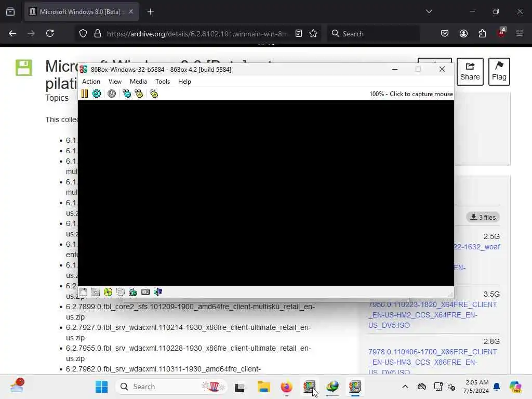The height and width of the screenshot is (399, 532).
Task: Open the Media menu in 86Box
Action: 138,82
